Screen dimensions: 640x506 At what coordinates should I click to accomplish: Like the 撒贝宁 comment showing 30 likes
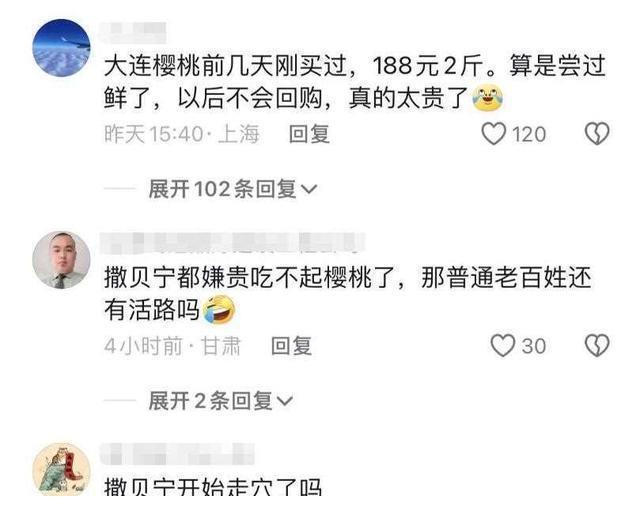(502, 346)
